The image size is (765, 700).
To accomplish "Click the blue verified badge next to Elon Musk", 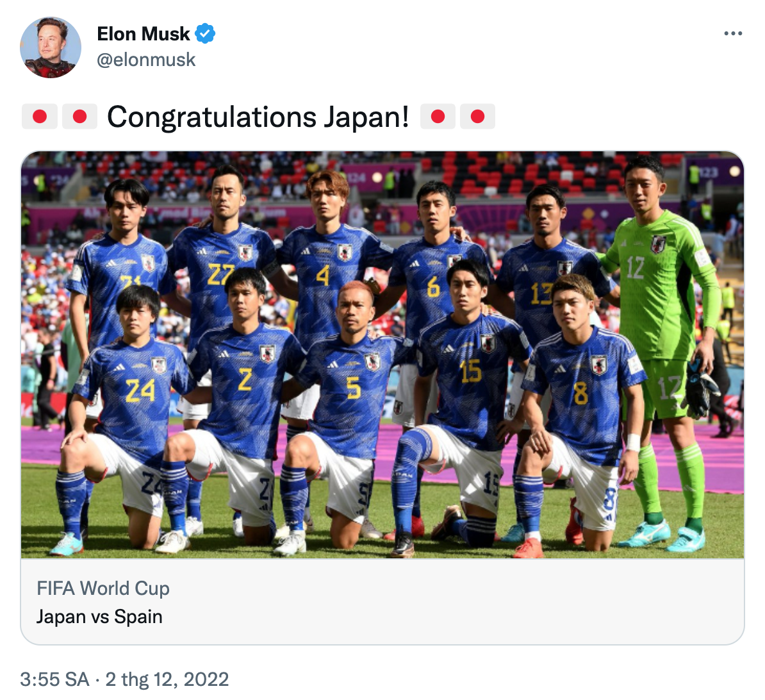I will (204, 33).
